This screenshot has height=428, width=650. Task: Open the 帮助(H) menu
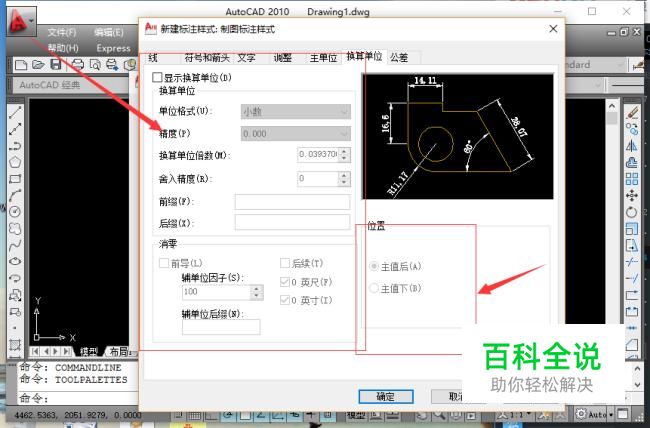coord(63,48)
